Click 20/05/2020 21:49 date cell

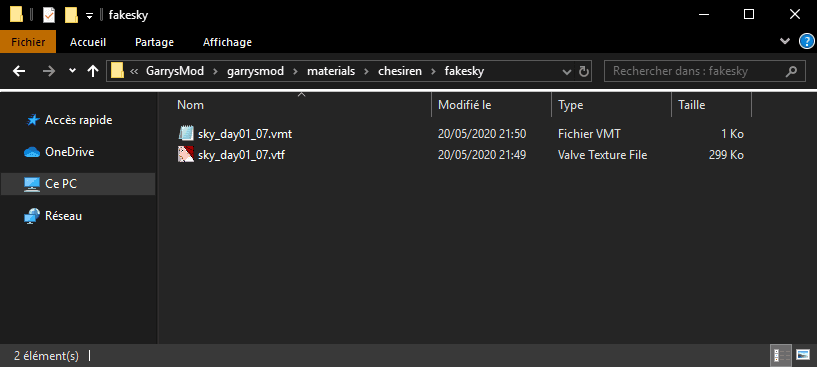click(482, 155)
